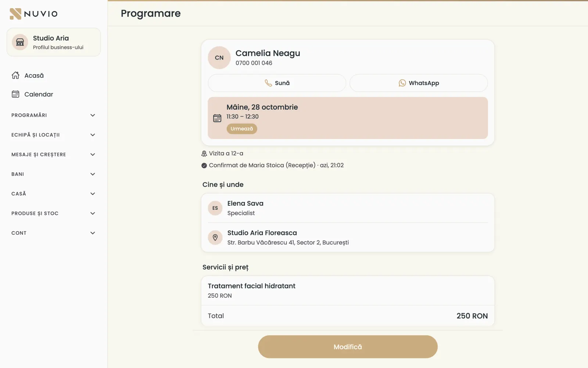Open the Studio Aria business profile card
The width and height of the screenshot is (588, 368).
click(x=54, y=42)
